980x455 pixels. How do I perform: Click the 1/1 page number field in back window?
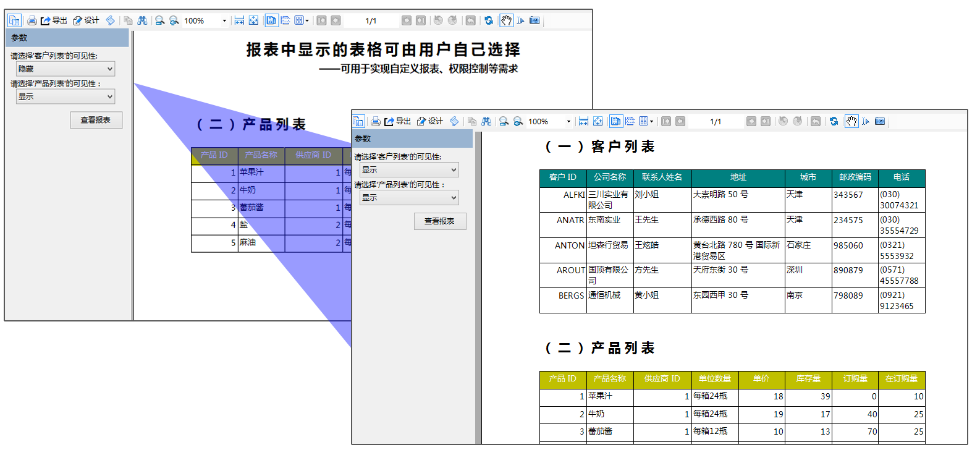click(371, 20)
